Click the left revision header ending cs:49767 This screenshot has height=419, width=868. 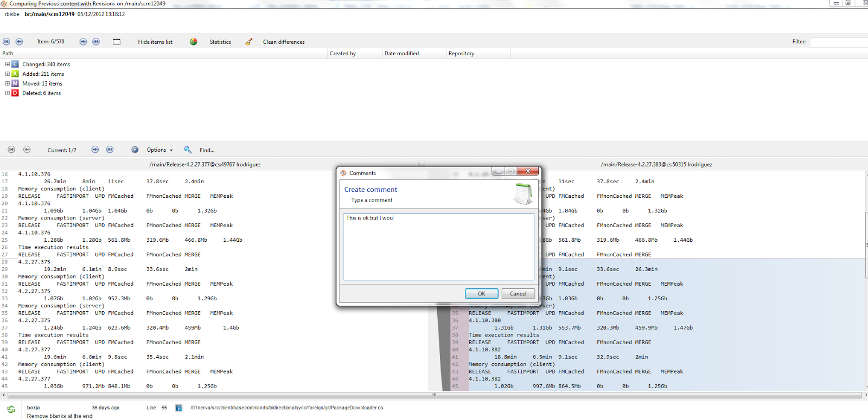coord(205,164)
